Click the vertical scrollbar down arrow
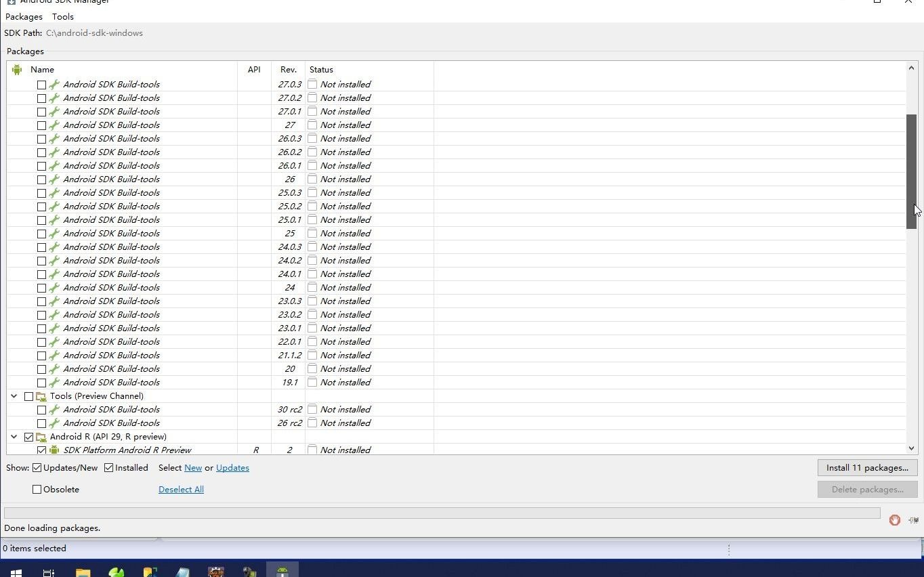Viewport: 924px width, 577px height. pyautogui.click(x=911, y=448)
